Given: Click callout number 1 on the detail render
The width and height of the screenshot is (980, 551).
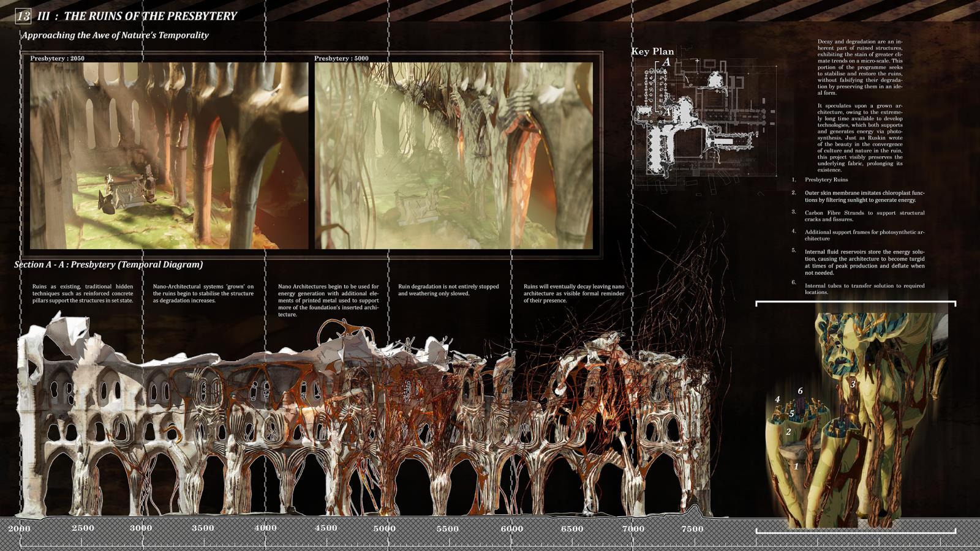Looking at the screenshot, I should [x=796, y=466].
